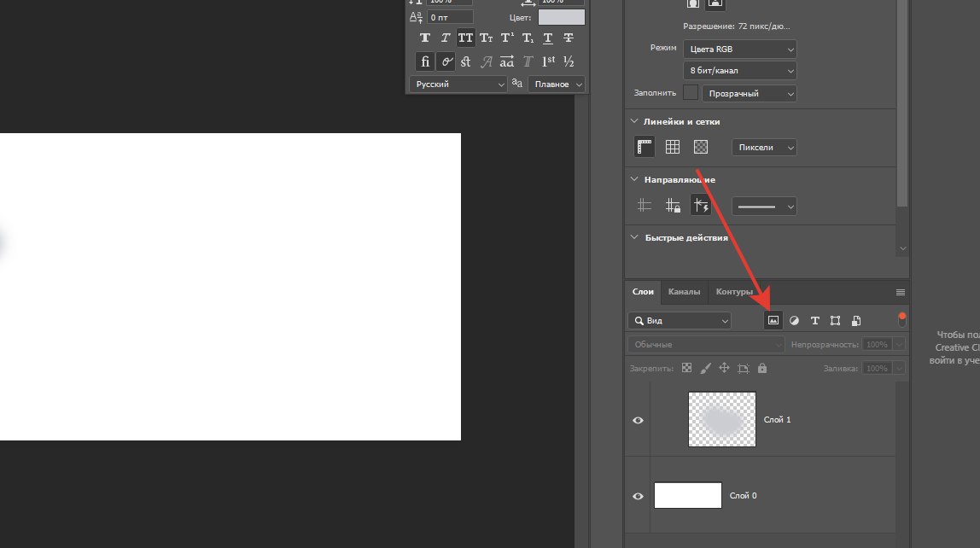Open the Цвета RGB mode dropdown
The width and height of the screenshot is (980, 548).
[x=740, y=49]
